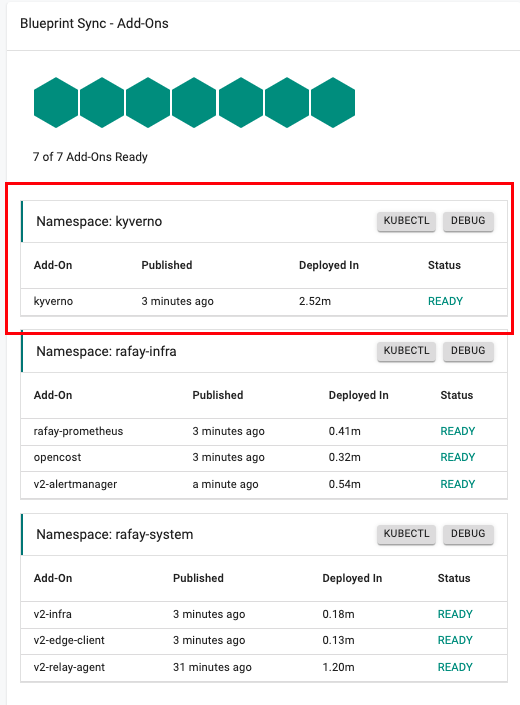Click the second green hexagon add-on icon
Image resolution: width=520 pixels, height=705 pixels.
pyautogui.click(x=102, y=103)
